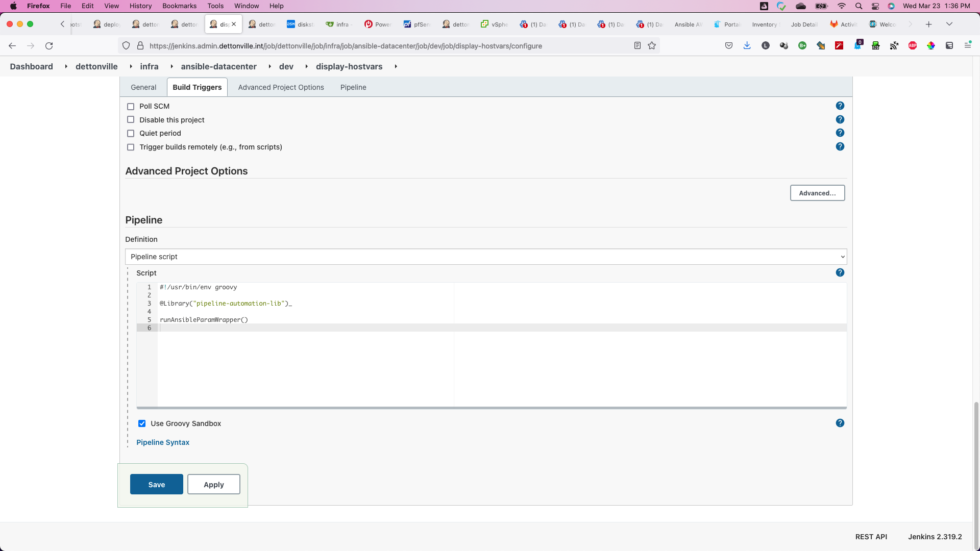Open Firefox downloads arrow icon

[747, 46]
